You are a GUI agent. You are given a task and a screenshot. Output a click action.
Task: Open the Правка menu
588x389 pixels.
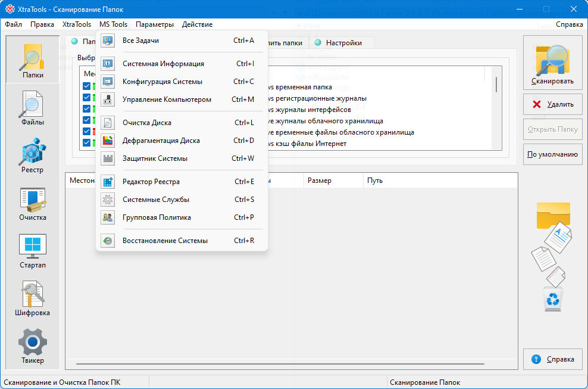coord(42,24)
